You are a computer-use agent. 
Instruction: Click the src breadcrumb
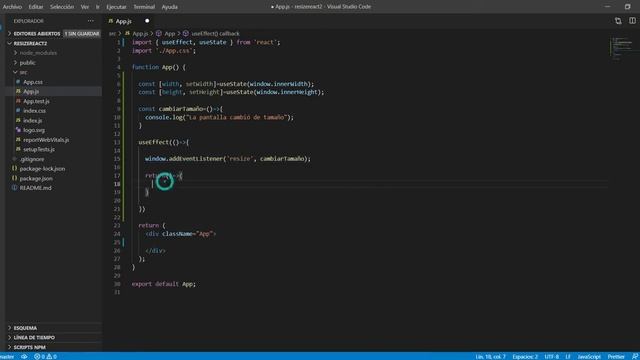point(112,33)
